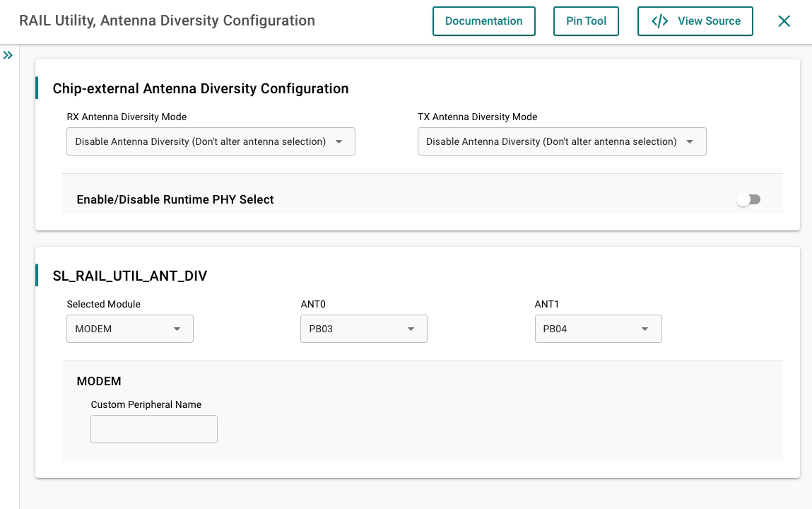Change ANT1 from PB04
Image resolution: width=812 pixels, height=509 pixels.
tap(598, 329)
